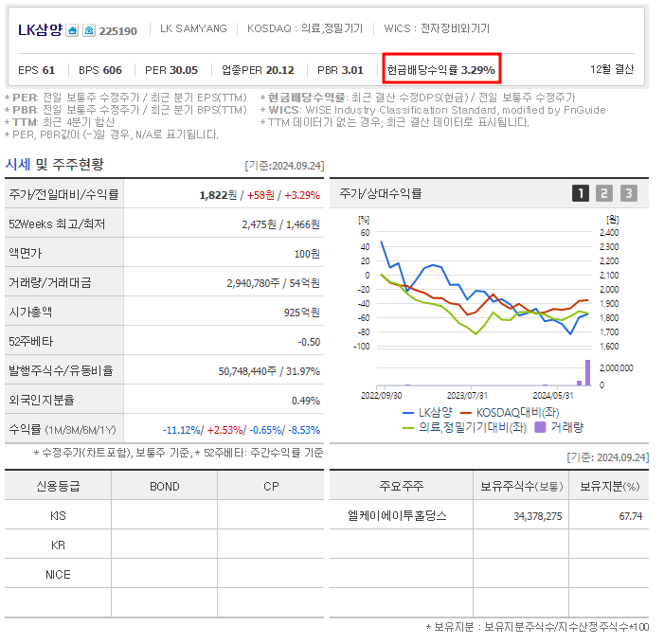Click the 보유지분(%) column header

point(609,487)
